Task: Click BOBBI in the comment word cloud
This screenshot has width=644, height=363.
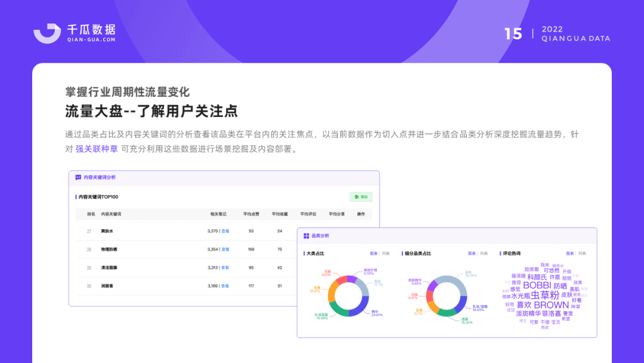Action: point(538,286)
